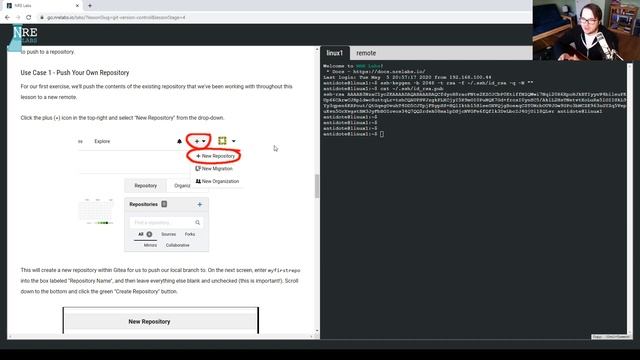Click the ssh-keygen command line in terminal

(428, 83)
